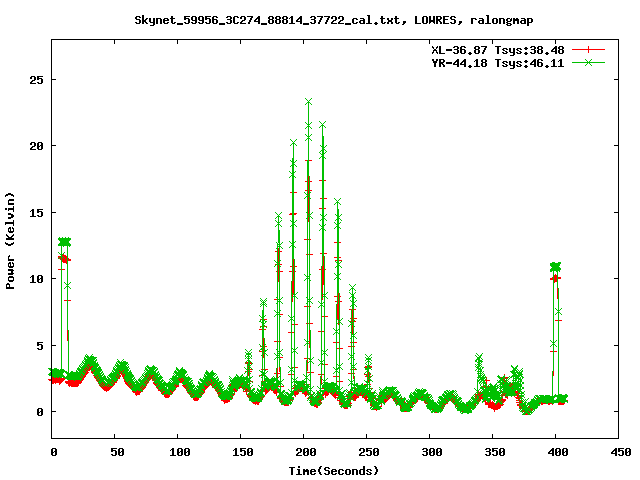The height and width of the screenshot is (480, 640).
Task: Click the plot title Skynet_59956_3C274_88814_37722_cal.txt
Action: [x=267, y=20]
